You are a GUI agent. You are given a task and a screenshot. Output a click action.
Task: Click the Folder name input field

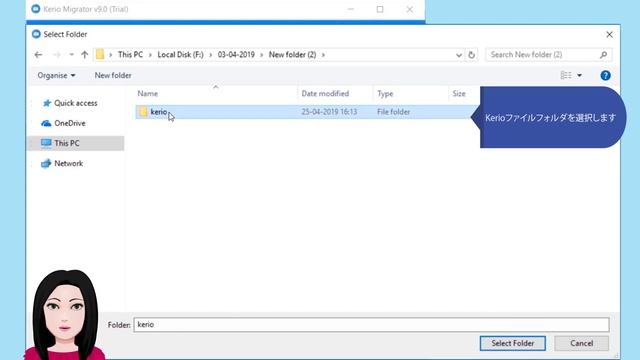pos(371,325)
